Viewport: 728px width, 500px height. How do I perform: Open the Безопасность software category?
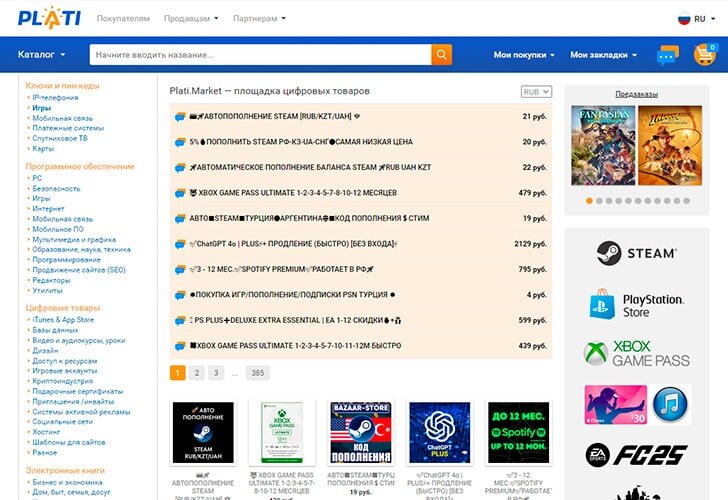point(56,188)
